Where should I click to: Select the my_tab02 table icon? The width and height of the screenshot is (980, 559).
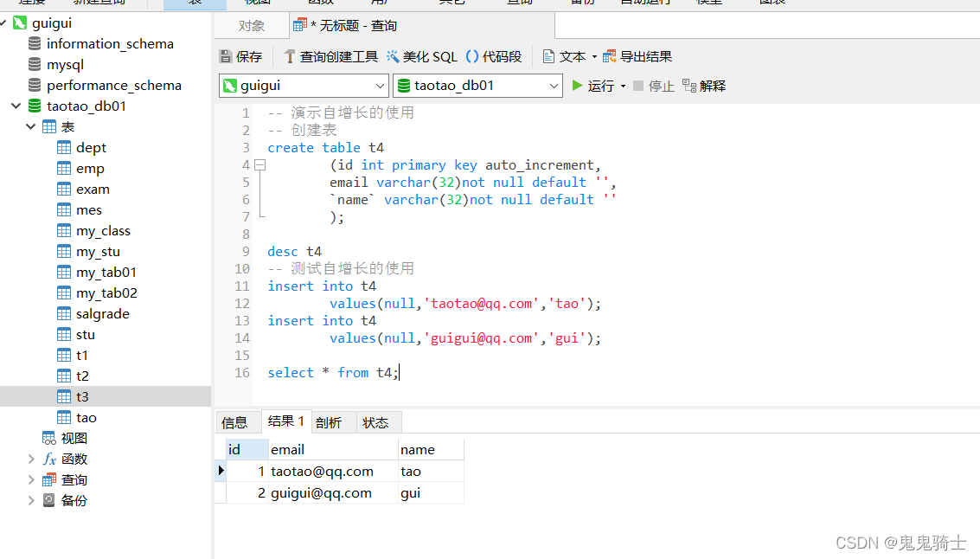64,292
